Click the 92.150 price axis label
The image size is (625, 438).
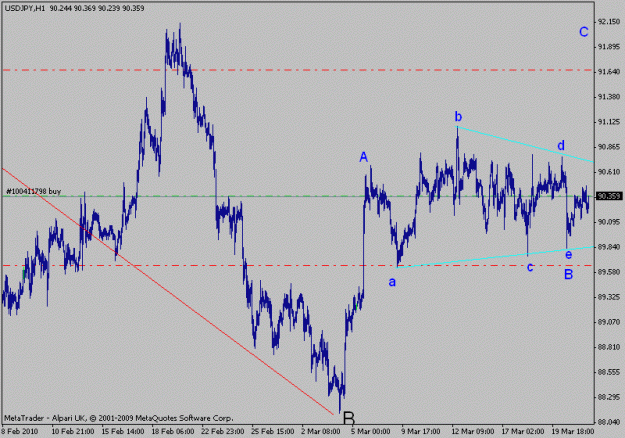pos(609,22)
